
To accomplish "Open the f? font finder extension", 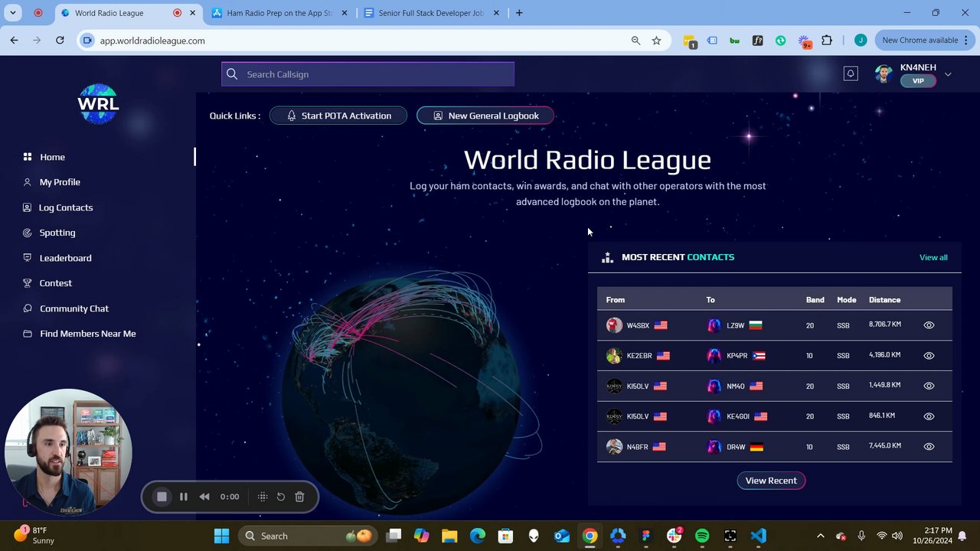I will 758,41.
